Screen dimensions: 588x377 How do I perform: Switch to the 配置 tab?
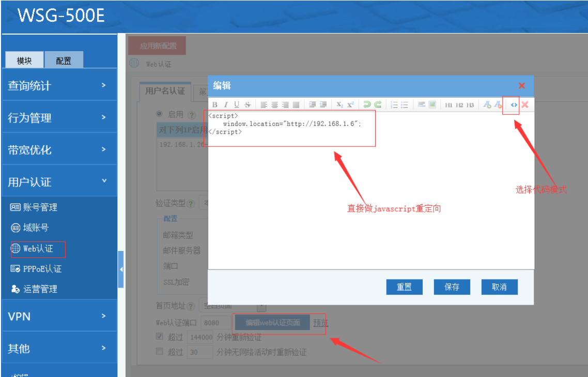click(x=64, y=60)
